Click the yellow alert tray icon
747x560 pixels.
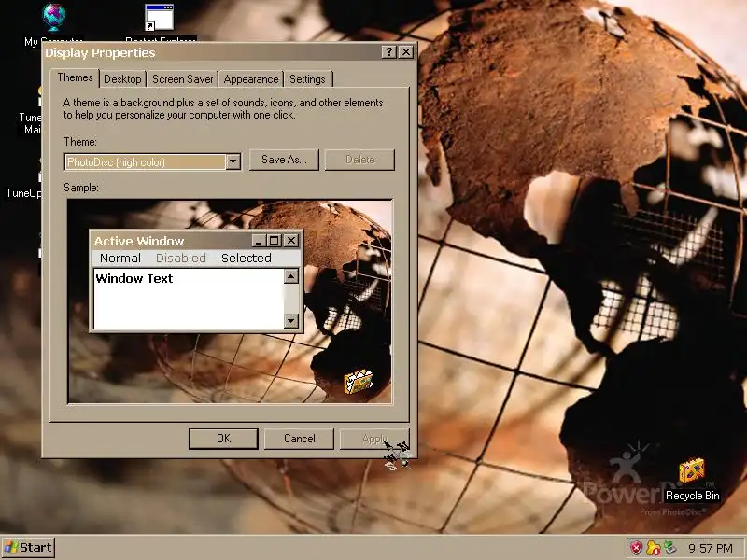pos(653,548)
